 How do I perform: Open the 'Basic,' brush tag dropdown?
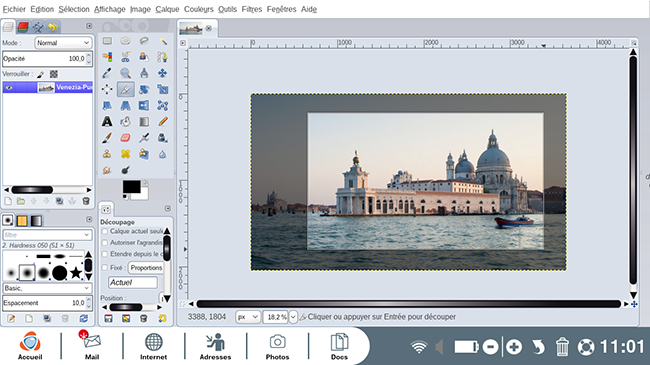pos(47,288)
